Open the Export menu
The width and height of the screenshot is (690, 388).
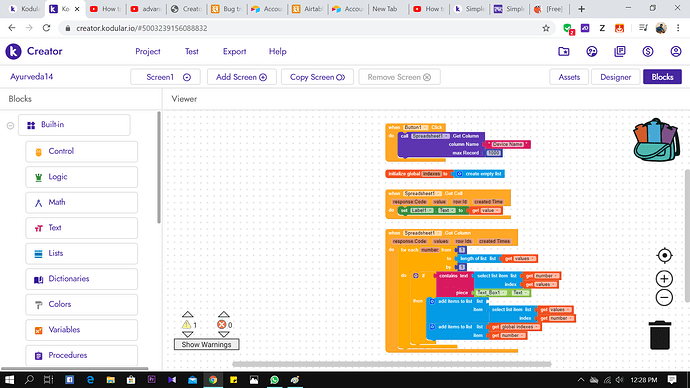(x=235, y=51)
